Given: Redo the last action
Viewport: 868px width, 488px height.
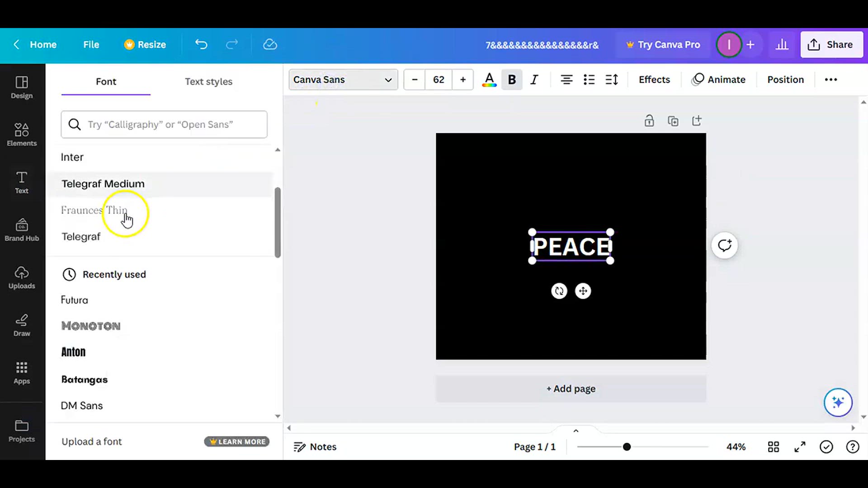Looking at the screenshot, I should pos(232,44).
